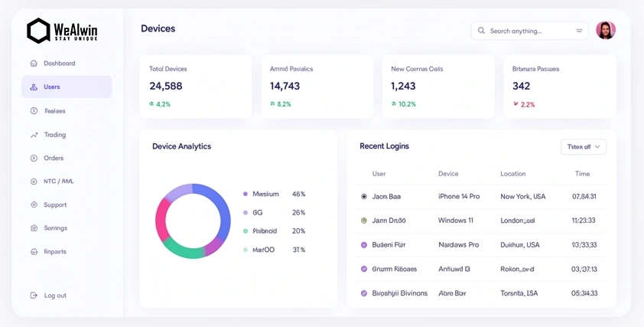Click in the Search anything field
The width and height of the screenshot is (644, 327).
tap(530, 31)
